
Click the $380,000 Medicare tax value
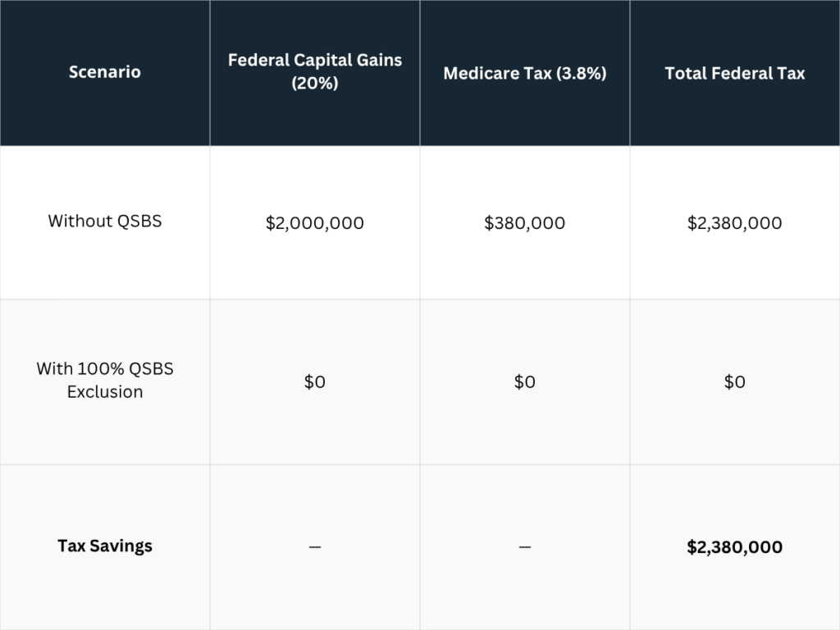point(525,223)
